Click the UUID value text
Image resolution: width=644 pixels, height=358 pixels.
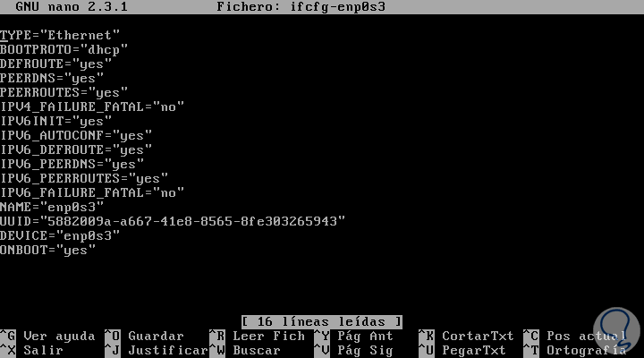(192, 222)
